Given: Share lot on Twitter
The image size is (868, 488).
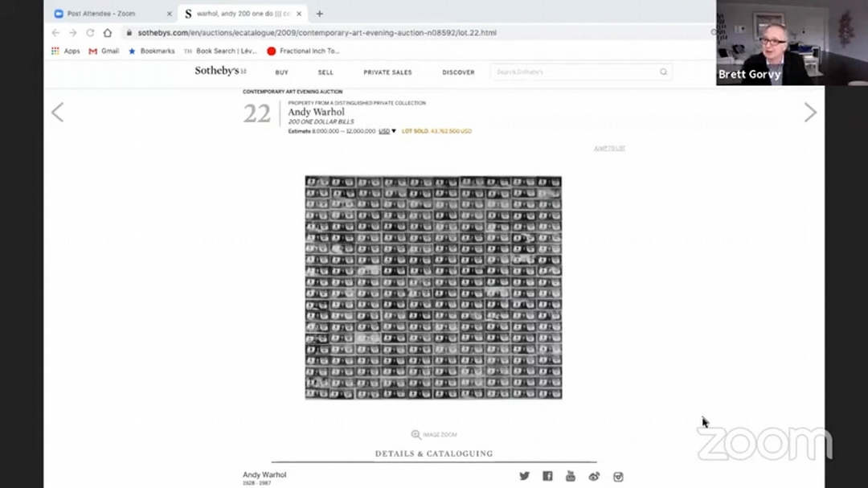Looking at the screenshot, I should point(524,476).
